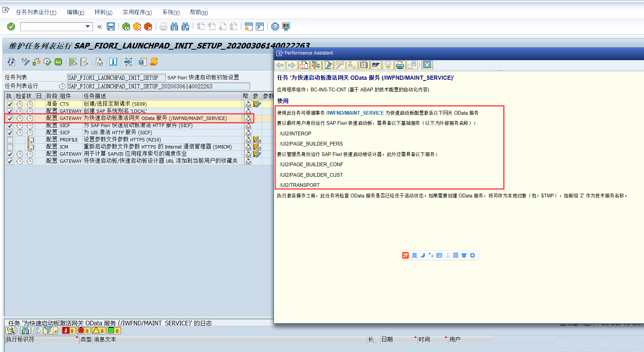The image size is (644, 352).
Task: Click the Refresh icon in application toolbar
Action: tap(11, 62)
